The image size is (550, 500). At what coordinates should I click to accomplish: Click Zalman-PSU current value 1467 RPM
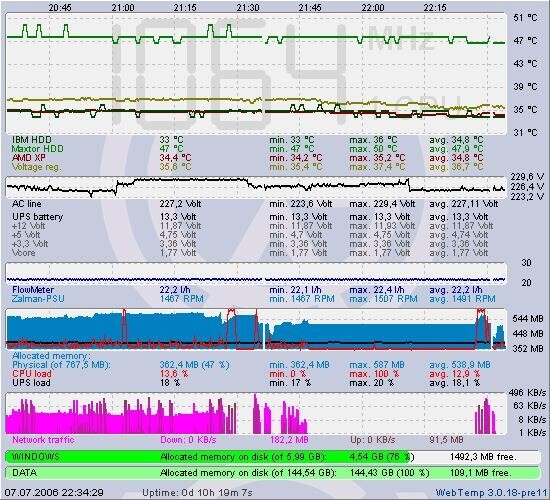coord(181,299)
